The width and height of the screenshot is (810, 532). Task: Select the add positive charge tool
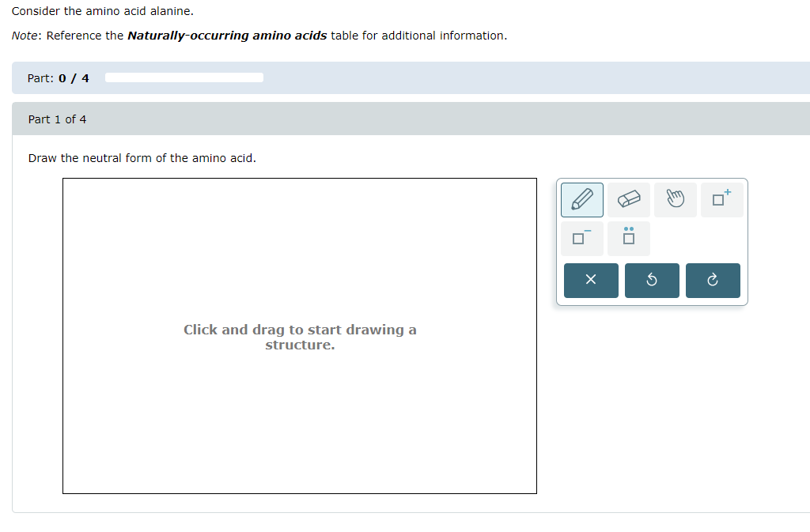click(x=721, y=200)
